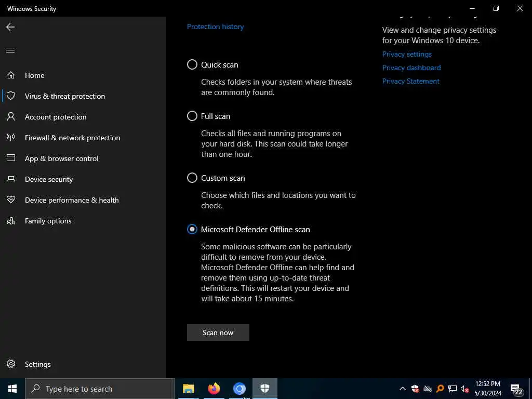Click the Virus & threat protection shield icon
Viewport: 532px width, 399px height.
11,96
